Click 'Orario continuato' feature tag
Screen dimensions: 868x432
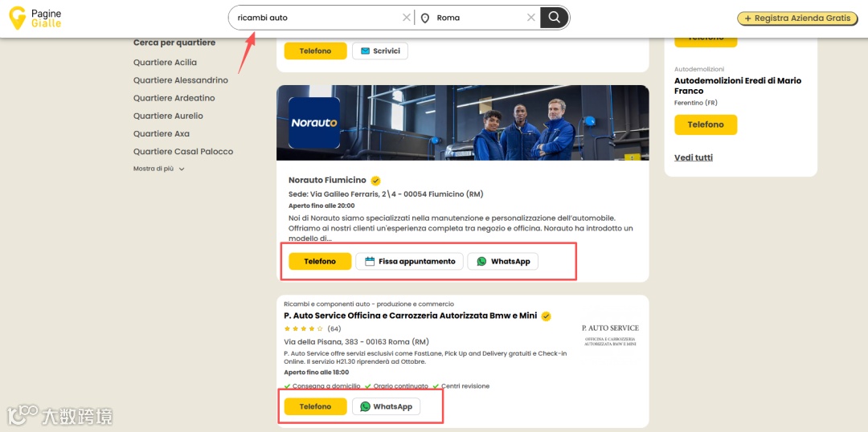[x=396, y=386]
